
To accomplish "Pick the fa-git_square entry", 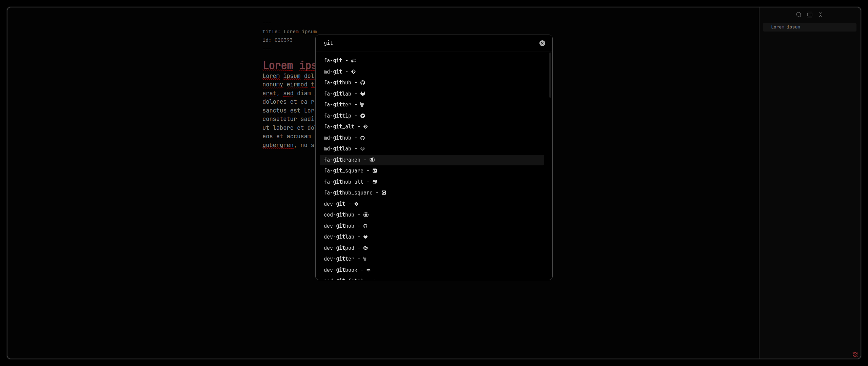I will 350,171.
